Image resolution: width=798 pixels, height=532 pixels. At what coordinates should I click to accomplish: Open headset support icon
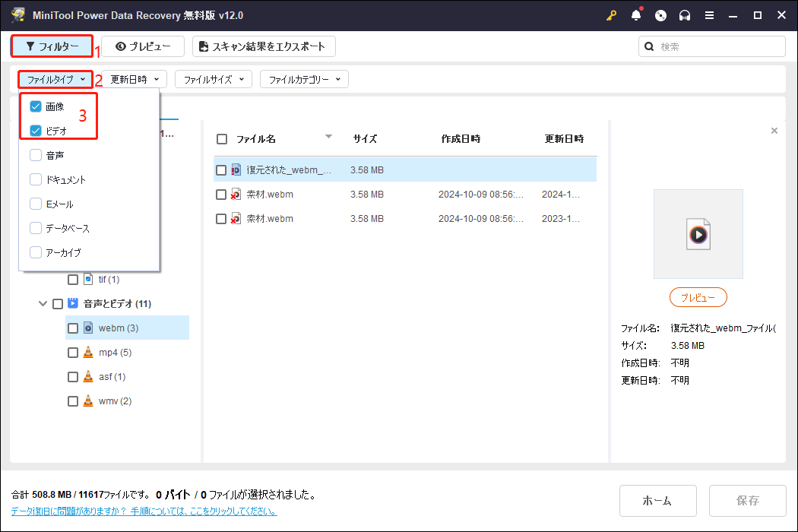(x=685, y=15)
